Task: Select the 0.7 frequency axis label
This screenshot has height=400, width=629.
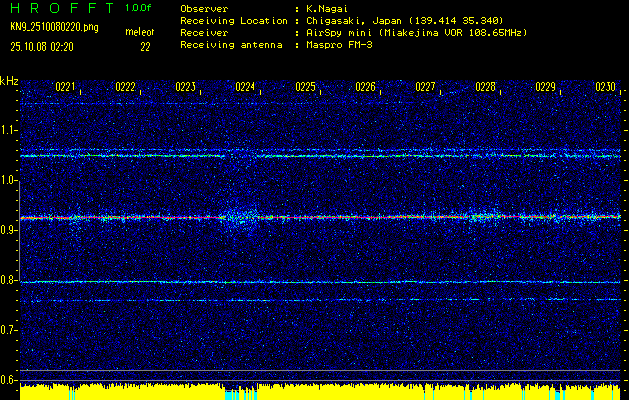Action: (9, 330)
